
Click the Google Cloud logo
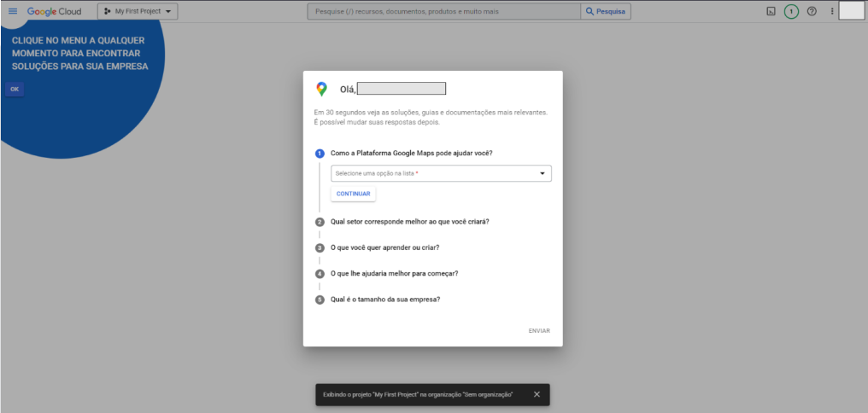55,11
